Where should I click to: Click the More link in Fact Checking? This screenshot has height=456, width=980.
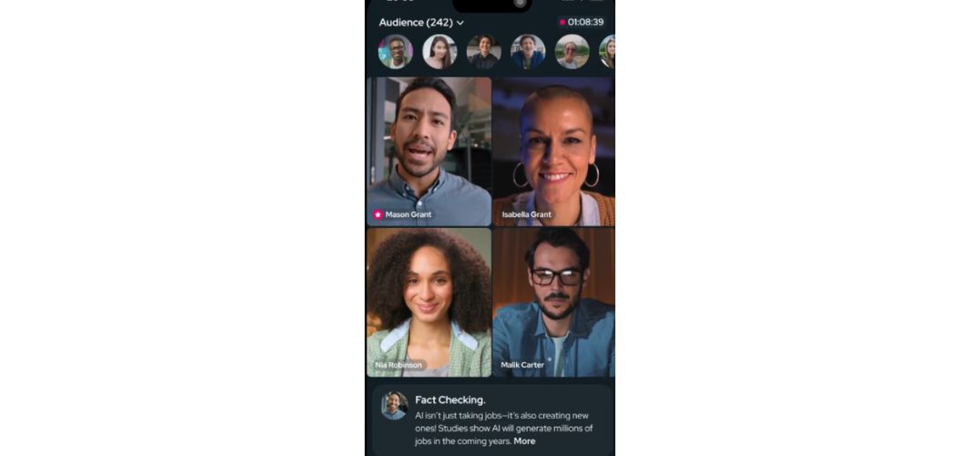point(524,441)
